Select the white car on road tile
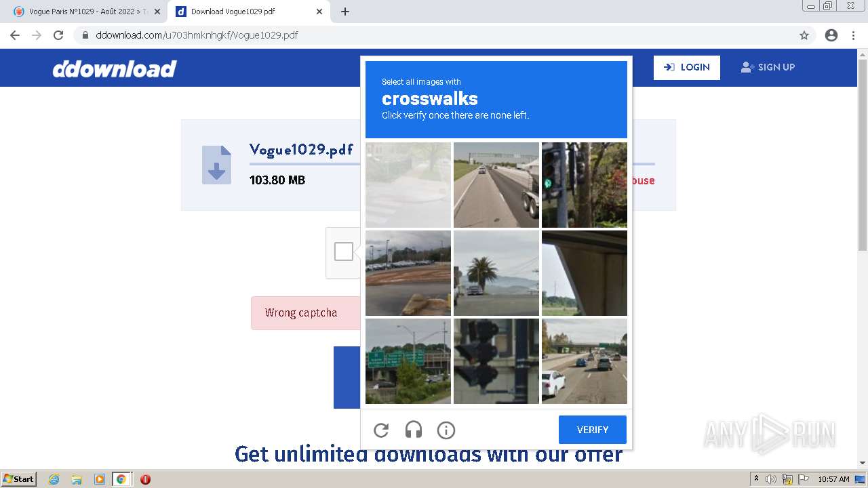Viewport: 868px width, 488px height. [x=585, y=361]
